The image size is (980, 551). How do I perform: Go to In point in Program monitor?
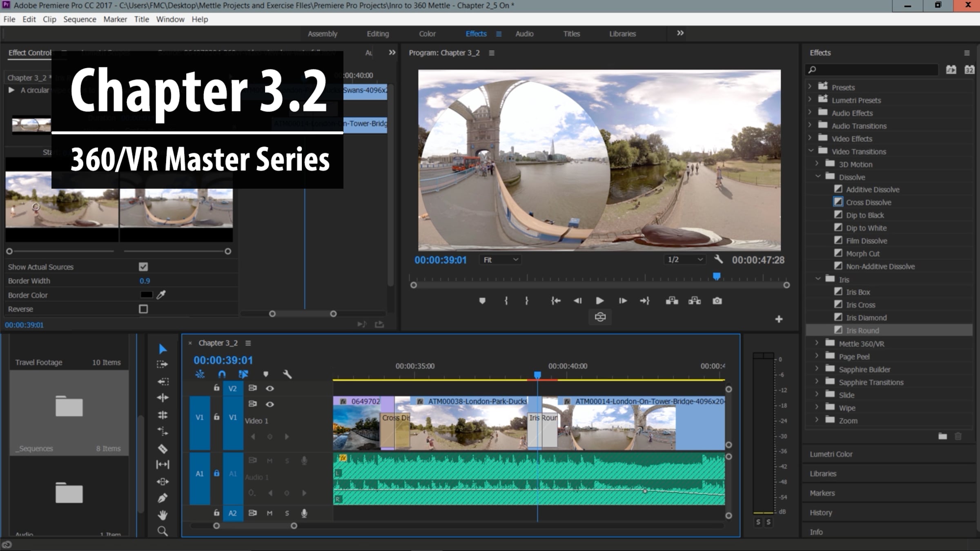coord(556,301)
